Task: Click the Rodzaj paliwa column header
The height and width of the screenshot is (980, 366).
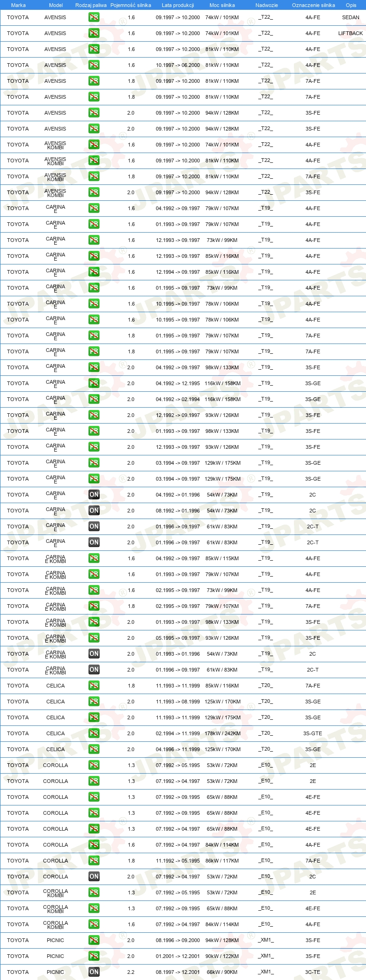Action: pos(91,5)
